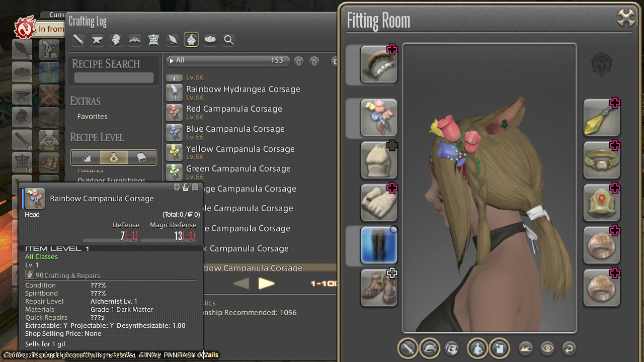Switch to Special Recipes bag tab
This screenshot has width=644, height=362.
(114, 157)
